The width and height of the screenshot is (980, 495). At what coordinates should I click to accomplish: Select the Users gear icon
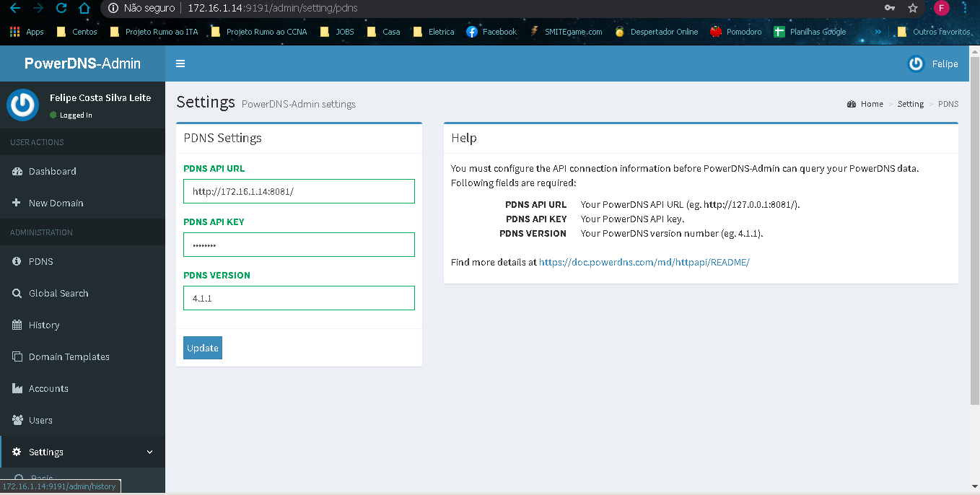click(x=16, y=420)
